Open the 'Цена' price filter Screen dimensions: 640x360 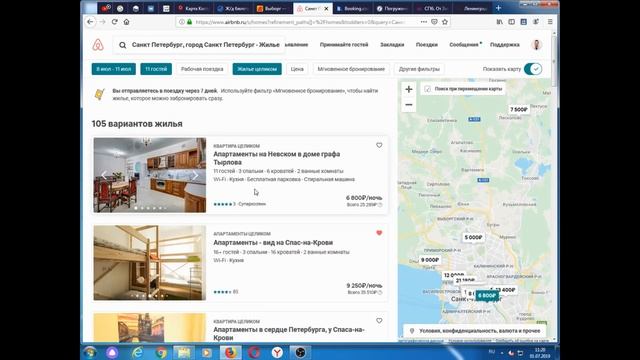[297, 69]
